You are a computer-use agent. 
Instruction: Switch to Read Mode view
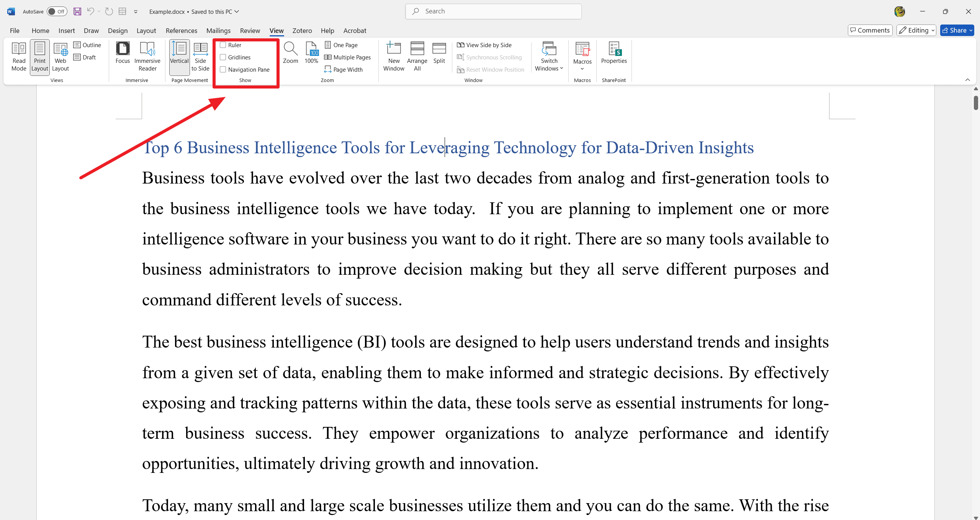[19, 57]
